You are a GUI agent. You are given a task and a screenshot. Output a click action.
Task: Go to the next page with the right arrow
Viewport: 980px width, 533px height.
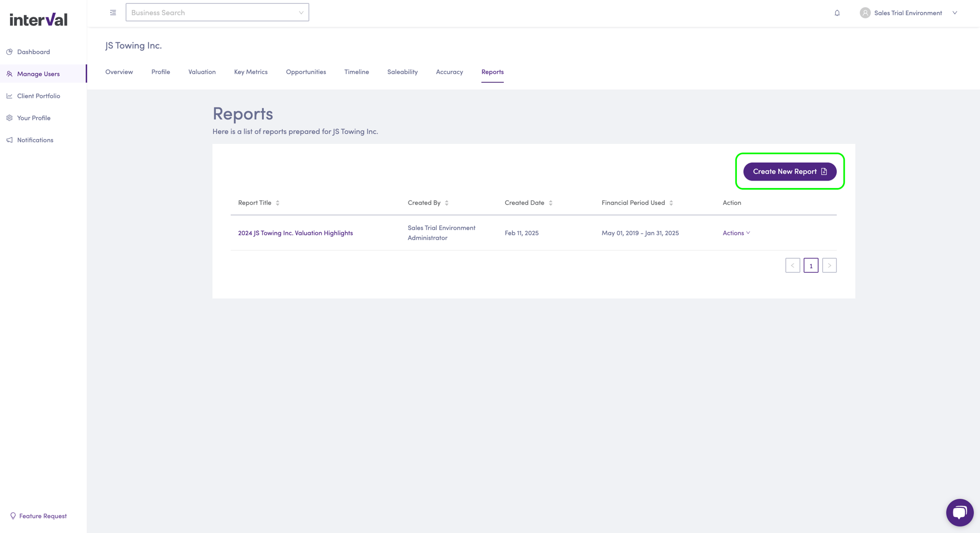829,266
